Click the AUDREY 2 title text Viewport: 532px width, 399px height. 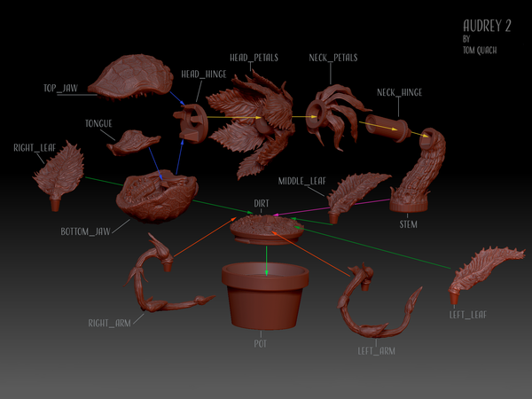487,26
